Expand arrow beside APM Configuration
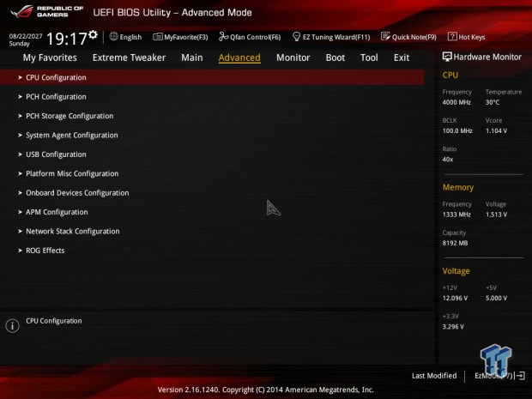 pos(20,212)
